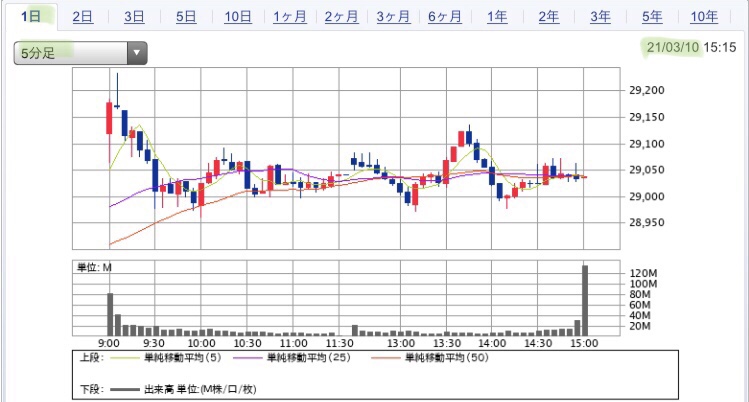Image resolution: width=749 pixels, height=402 pixels.
Task: Click the 28,950 price axis label
Action: [x=647, y=222]
